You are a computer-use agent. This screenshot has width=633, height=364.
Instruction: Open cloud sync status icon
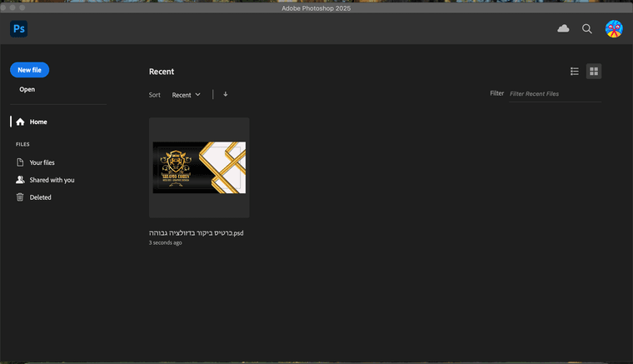point(563,28)
